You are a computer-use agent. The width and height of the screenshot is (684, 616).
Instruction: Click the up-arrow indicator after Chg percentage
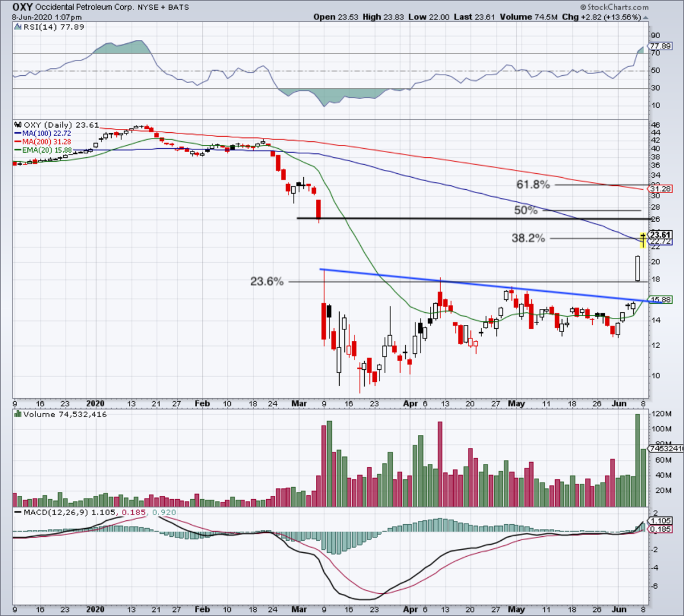645,17
